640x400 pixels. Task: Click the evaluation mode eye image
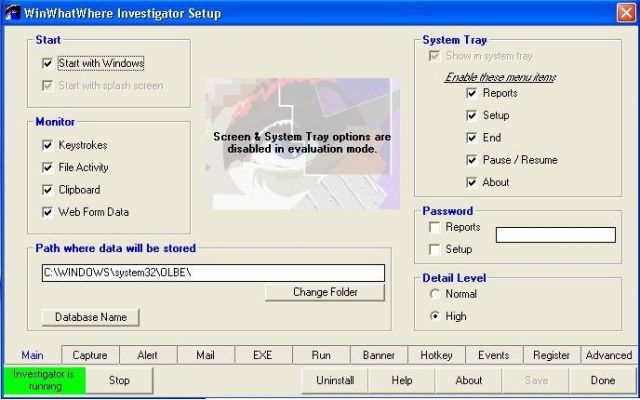[x=302, y=144]
